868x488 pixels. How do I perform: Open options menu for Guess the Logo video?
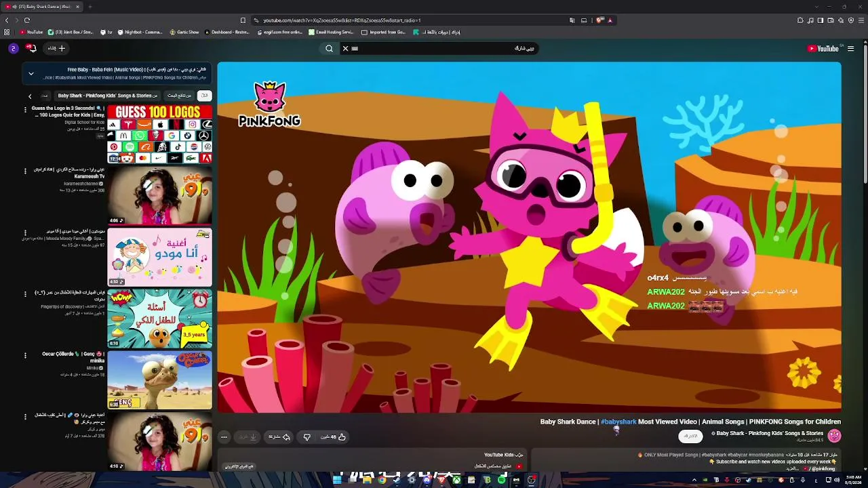click(x=25, y=110)
